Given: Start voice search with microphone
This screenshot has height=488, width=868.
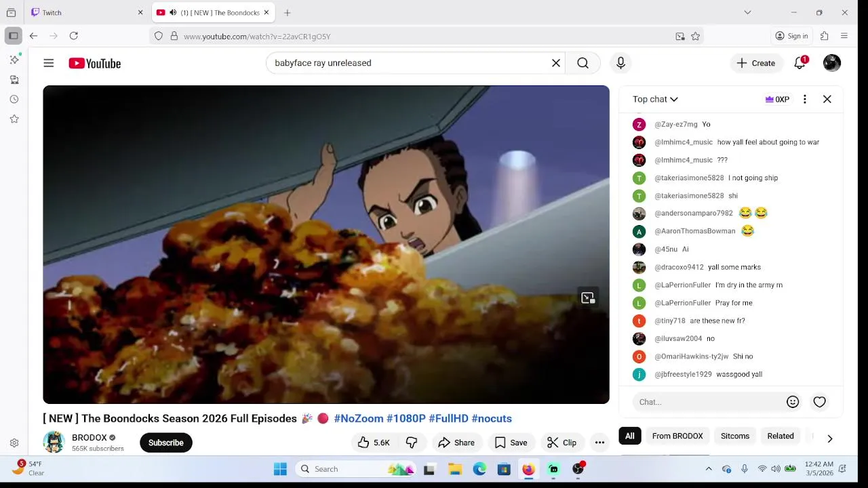Looking at the screenshot, I should (620, 63).
